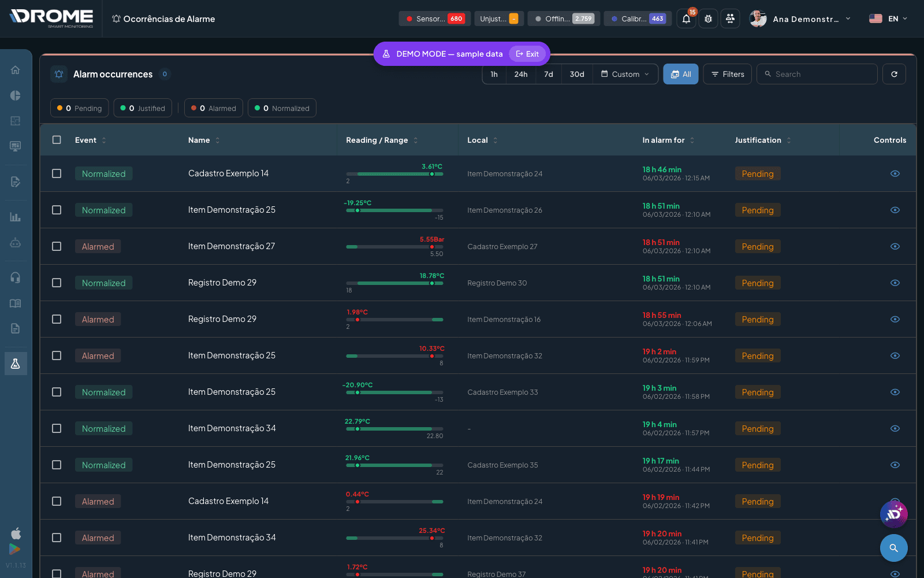The image size is (924, 578).
Task: Open the notifications bell with 15 badge
Action: coord(686,19)
